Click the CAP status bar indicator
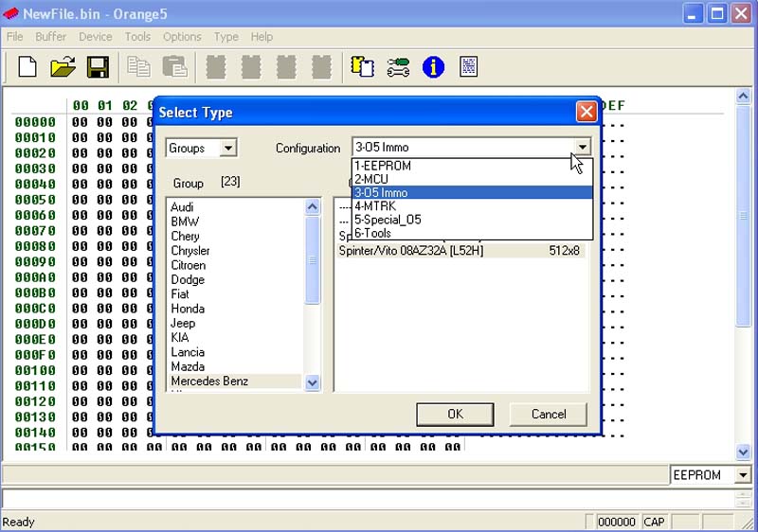This screenshot has width=758, height=532. (654, 522)
